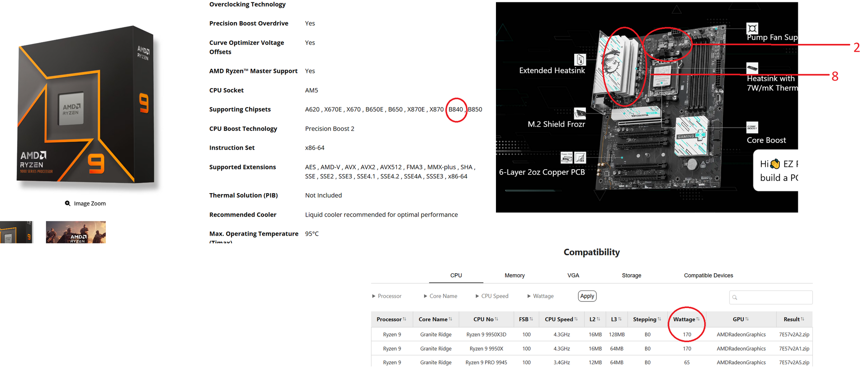The width and height of the screenshot is (868, 371).
Task: Click the Precision Boost Overdrive label
Action: 249,24
